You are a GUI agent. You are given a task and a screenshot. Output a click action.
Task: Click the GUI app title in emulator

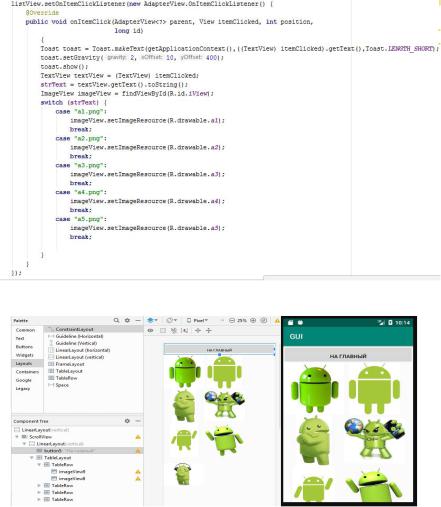[296, 336]
